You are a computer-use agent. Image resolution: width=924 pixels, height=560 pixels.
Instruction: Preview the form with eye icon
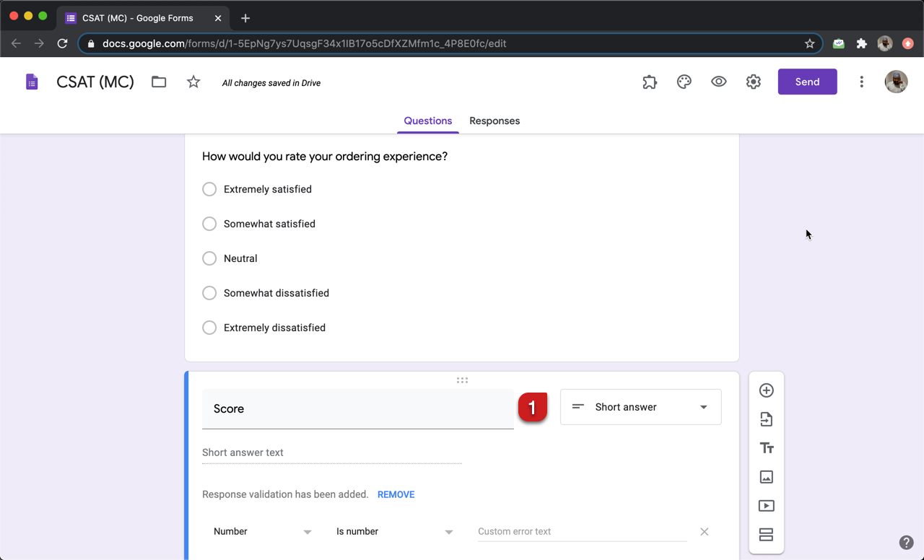pos(719,82)
